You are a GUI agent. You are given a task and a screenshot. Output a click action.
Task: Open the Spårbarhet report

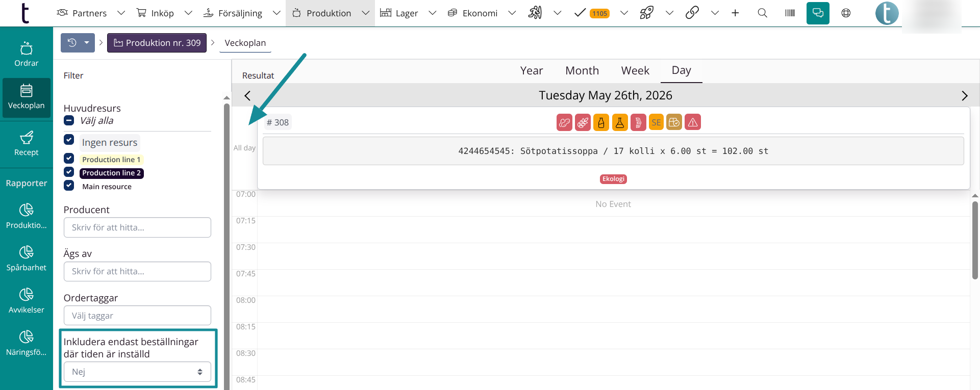pos(27,258)
